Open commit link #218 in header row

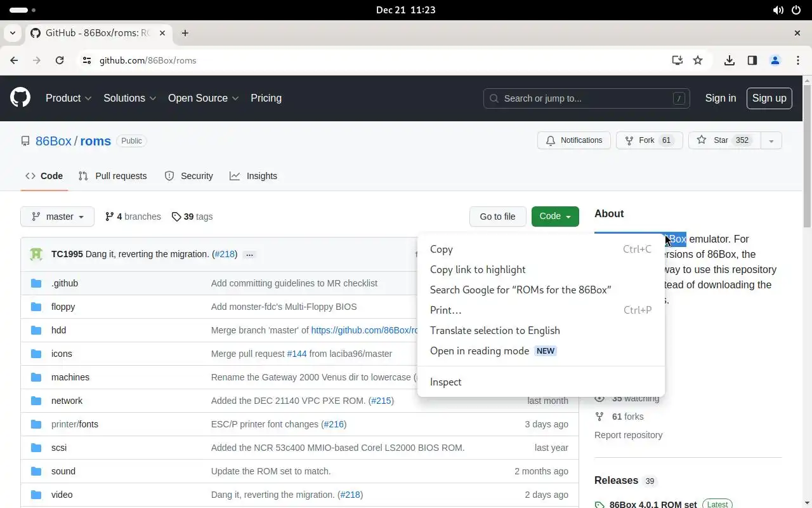point(225,254)
